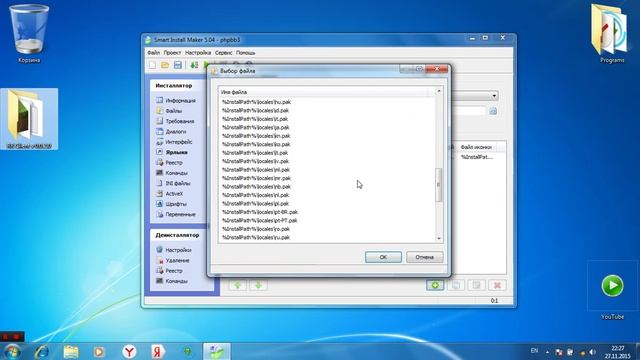Click the red X delete shortcut button
The image size is (640, 360).
(x=497, y=285)
